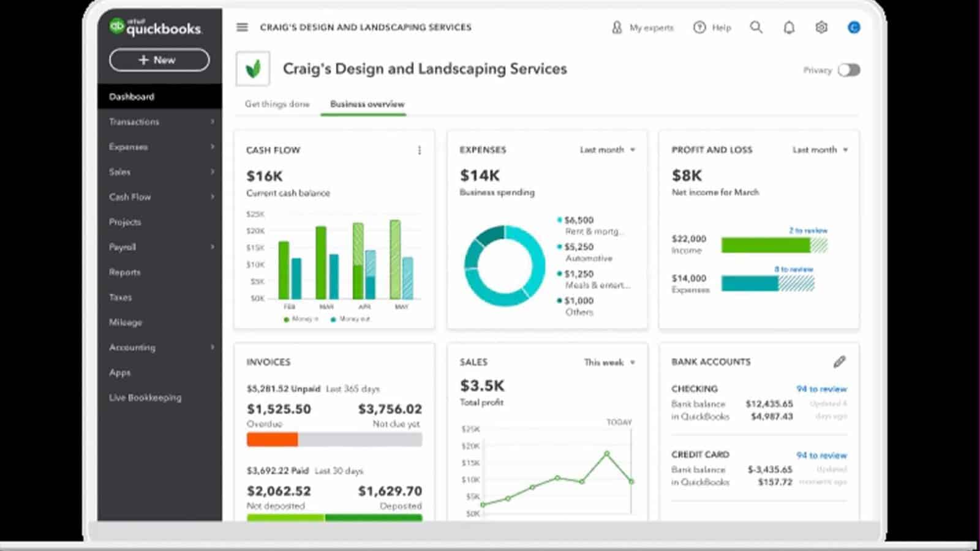Click $5,250 Automotive legend entry
This screenshot has width=980, height=551.
tap(585, 252)
